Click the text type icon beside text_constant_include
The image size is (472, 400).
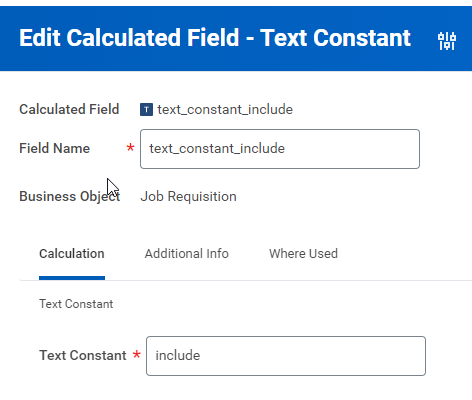pos(146,109)
